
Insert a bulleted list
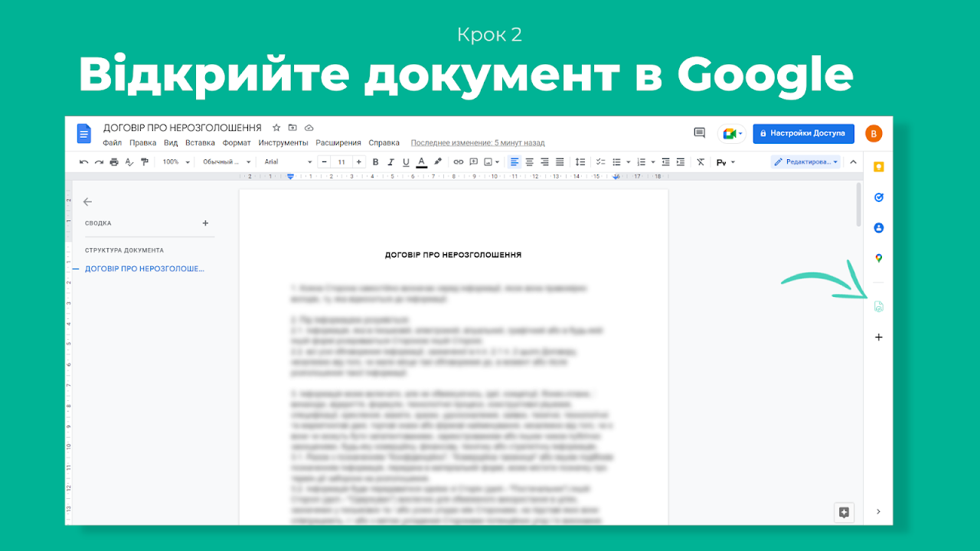point(616,162)
